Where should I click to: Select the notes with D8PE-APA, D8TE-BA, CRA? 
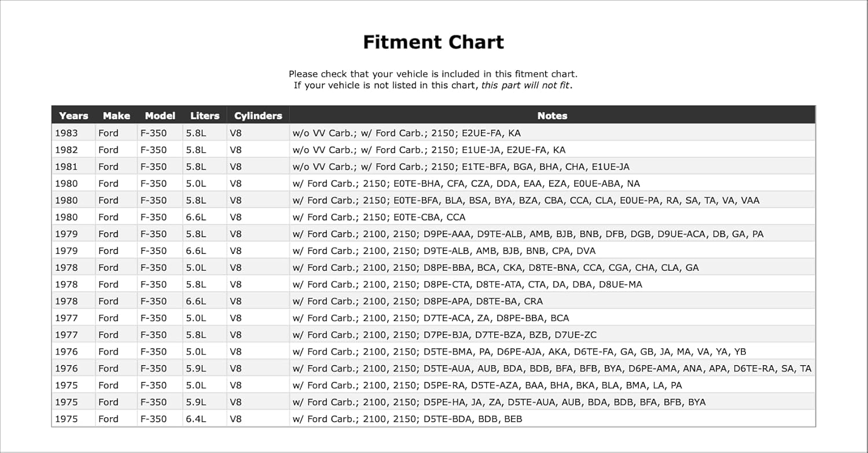click(x=418, y=301)
